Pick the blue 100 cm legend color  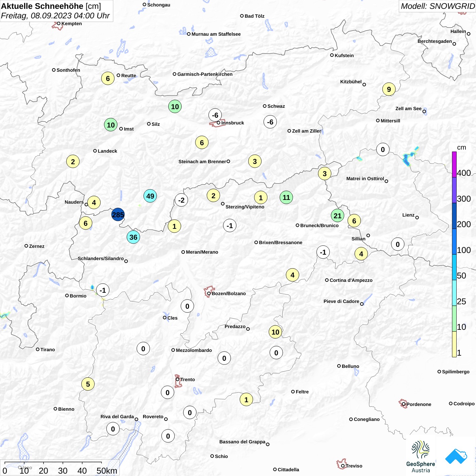pyautogui.click(x=454, y=241)
